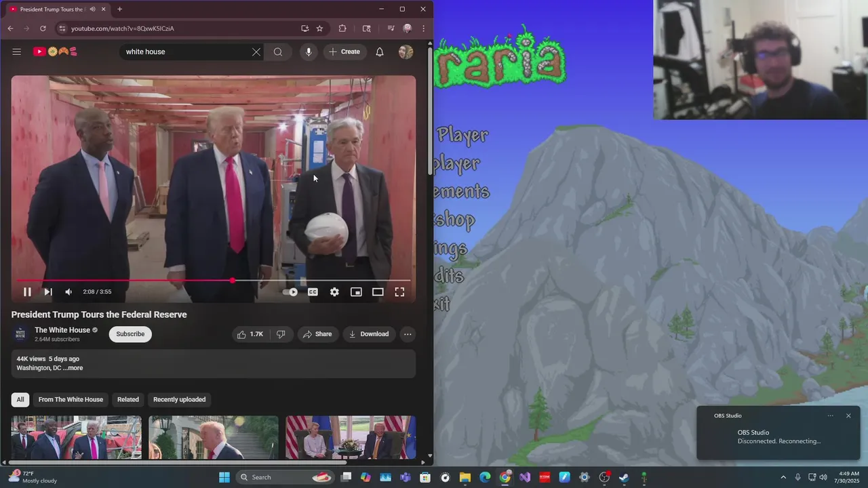868x488 pixels.
Task: Select the 'Related' filter chip
Action: point(127,399)
